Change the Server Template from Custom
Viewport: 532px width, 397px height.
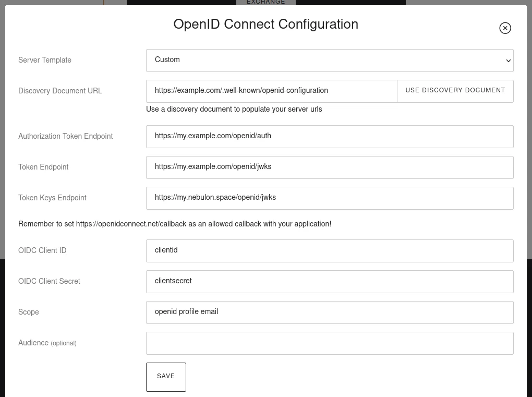point(330,60)
